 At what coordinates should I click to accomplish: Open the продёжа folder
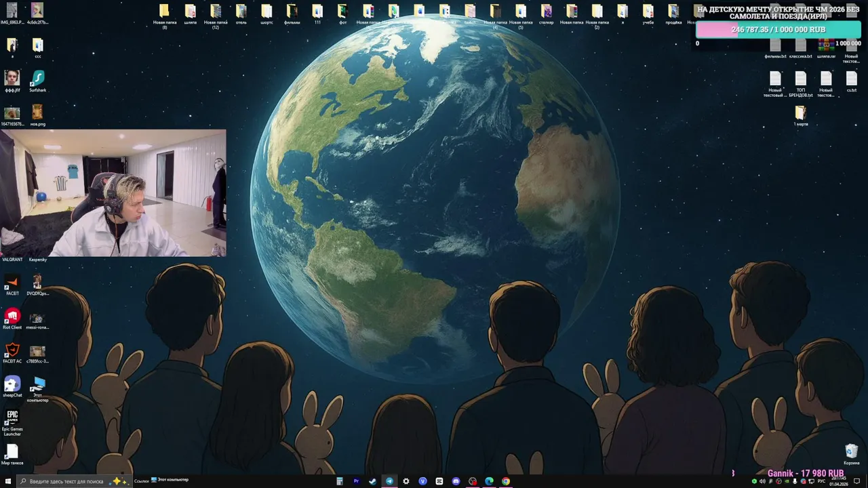tap(673, 14)
